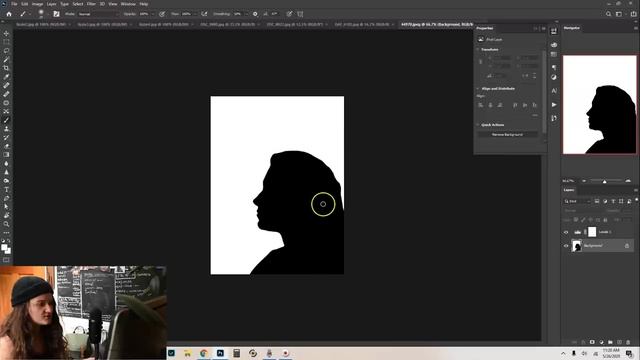Hide the Levels 1 adjustment layer

tap(566, 232)
